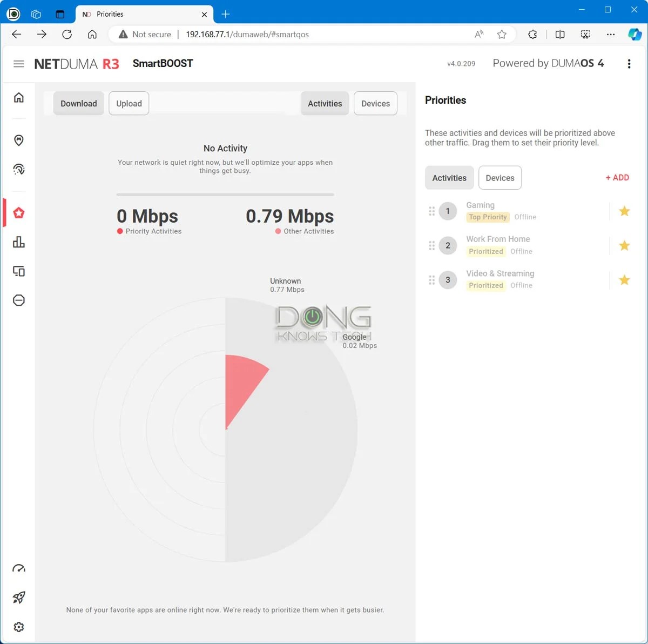This screenshot has height=644, width=648.
Task: Switch to the Download tab
Action: coord(79,103)
